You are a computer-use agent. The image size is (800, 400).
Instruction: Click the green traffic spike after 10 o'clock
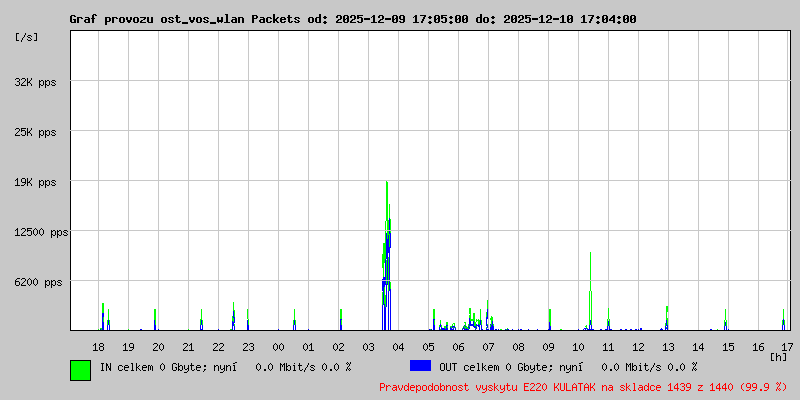pos(590,291)
